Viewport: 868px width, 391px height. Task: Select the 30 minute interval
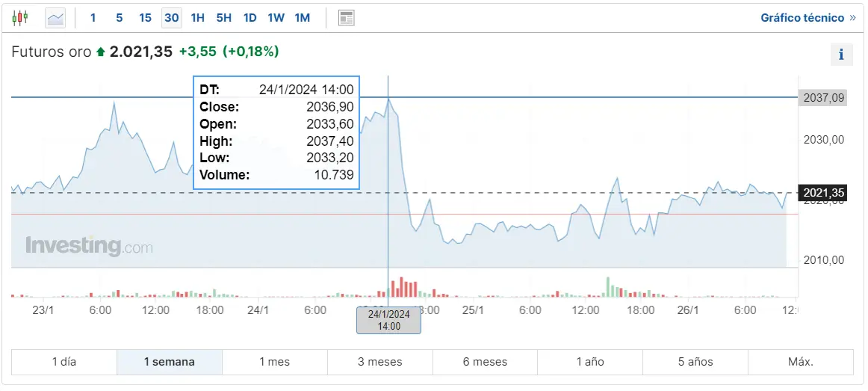[172, 17]
